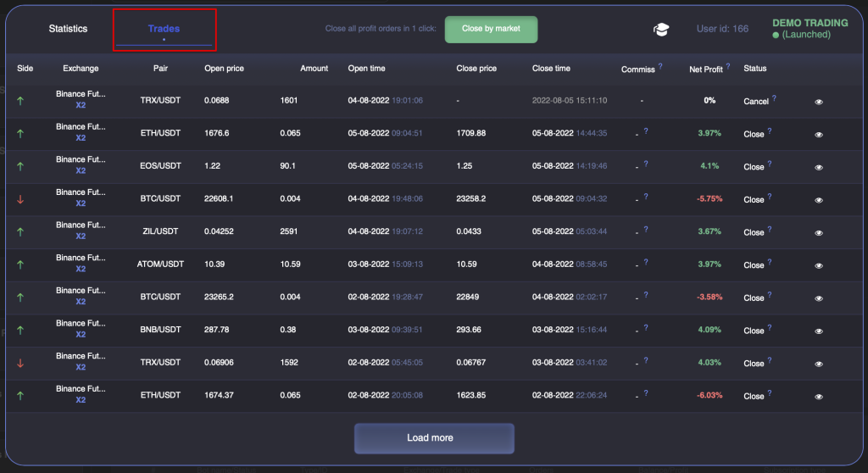Click commission help icon in ZIL/USDT row
This screenshot has height=473, width=868.
tap(646, 230)
